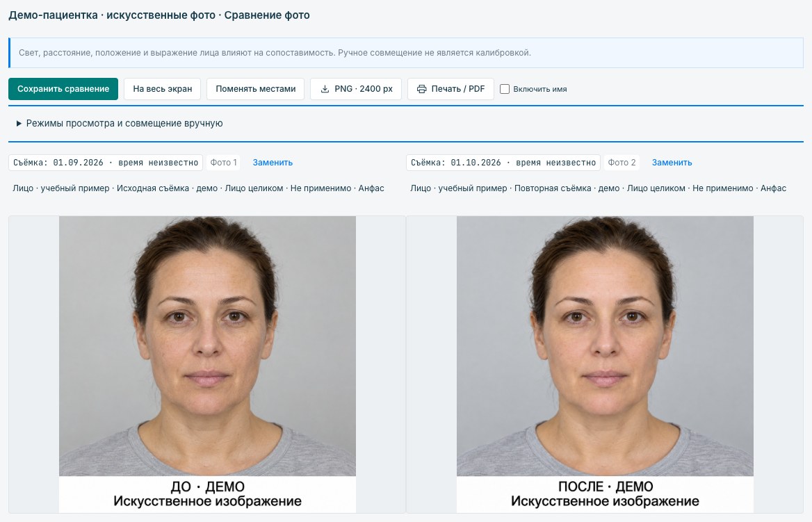
Task: Replace Фото 2 via Заменить link
Action: (672, 163)
